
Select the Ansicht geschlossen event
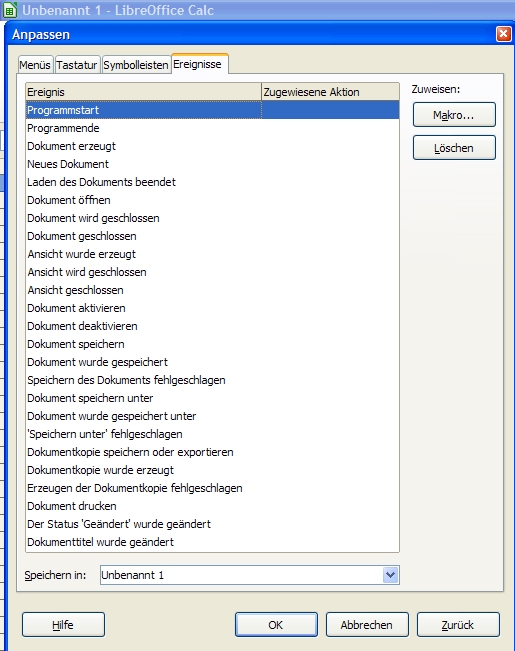[212, 290]
